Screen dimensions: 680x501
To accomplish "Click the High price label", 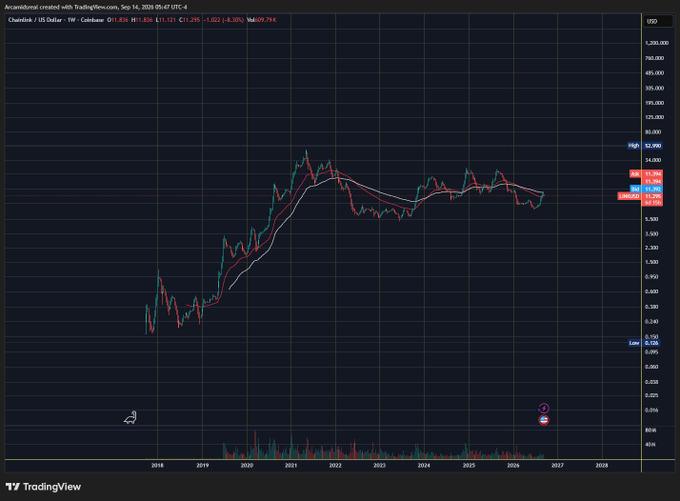I will coord(645,146).
